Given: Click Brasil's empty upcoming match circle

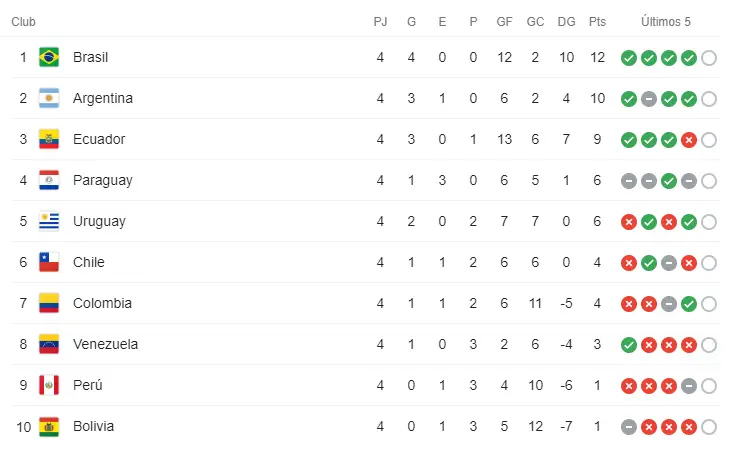Looking at the screenshot, I should pos(708,58).
